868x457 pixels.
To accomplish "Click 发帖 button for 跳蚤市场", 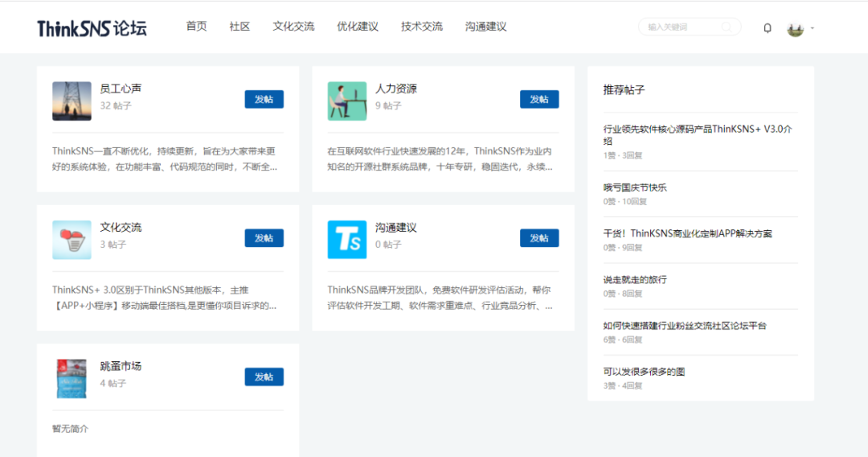I will (264, 377).
